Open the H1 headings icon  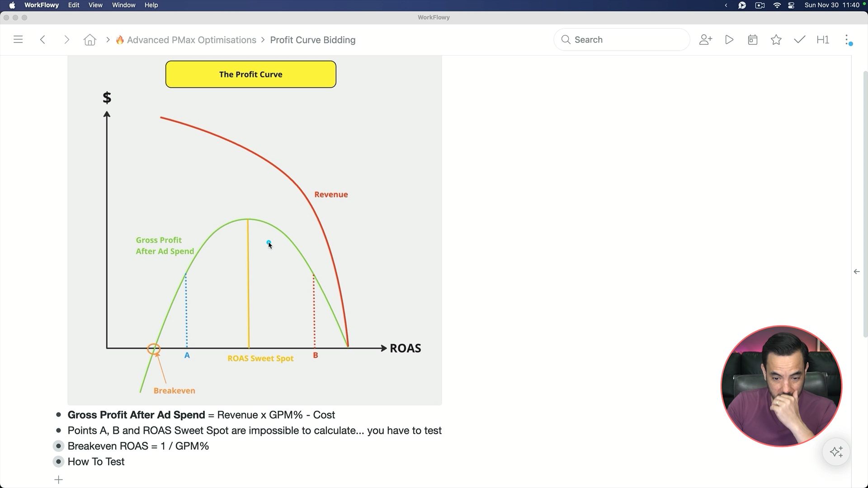(x=822, y=39)
